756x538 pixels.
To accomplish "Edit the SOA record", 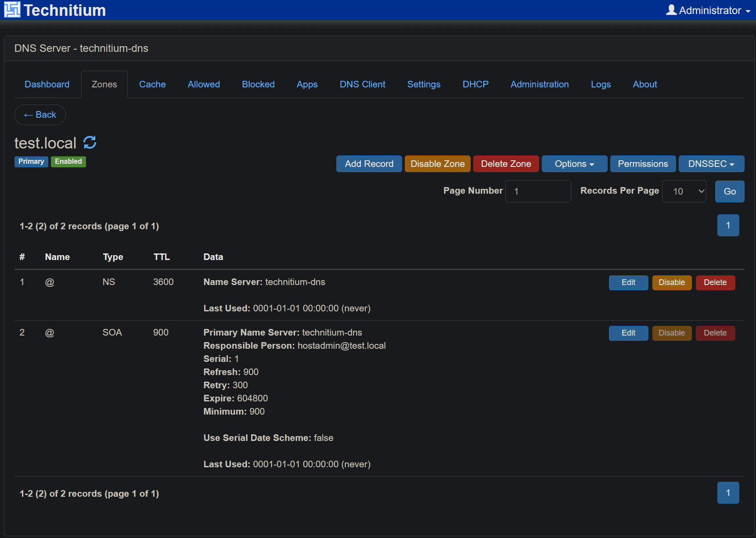I will pyautogui.click(x=628, y=333).
